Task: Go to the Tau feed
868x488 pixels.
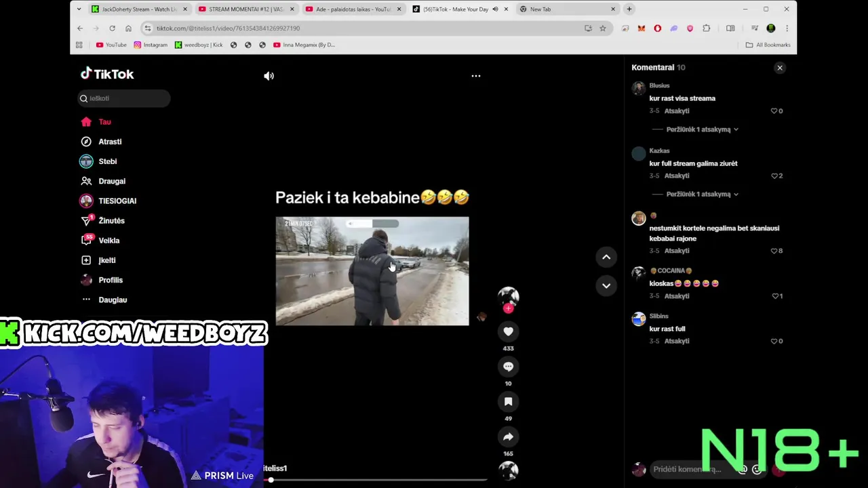Action: [x=104, y=122]
